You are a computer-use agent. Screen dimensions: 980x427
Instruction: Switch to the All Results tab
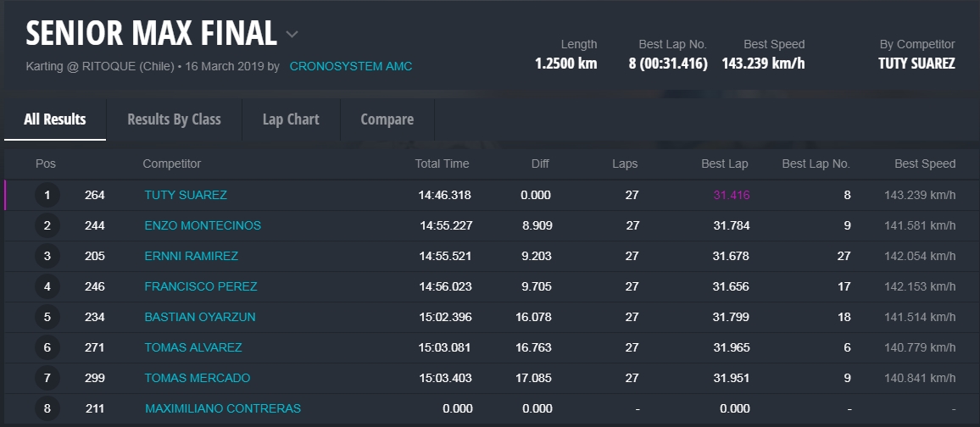click(x=55, y=119)
